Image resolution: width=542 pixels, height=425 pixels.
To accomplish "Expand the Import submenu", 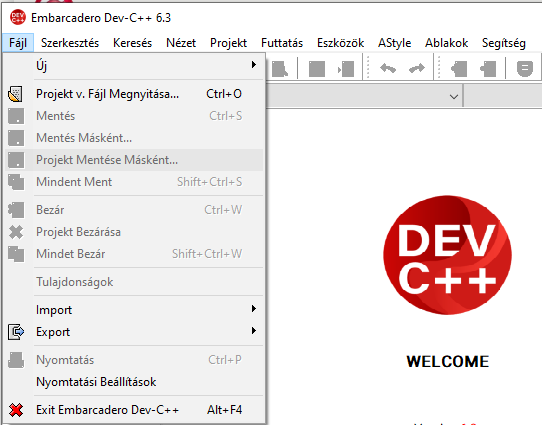I will coord(134,310).
